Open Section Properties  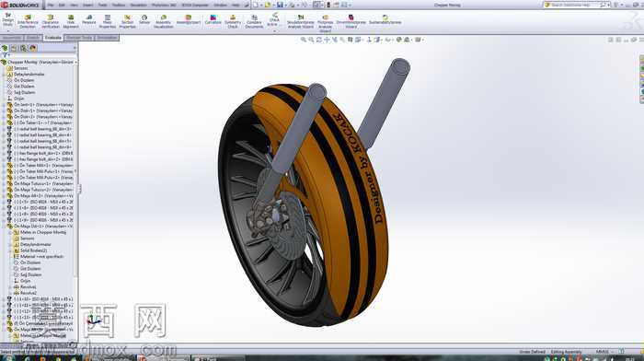tap(127, 21)
